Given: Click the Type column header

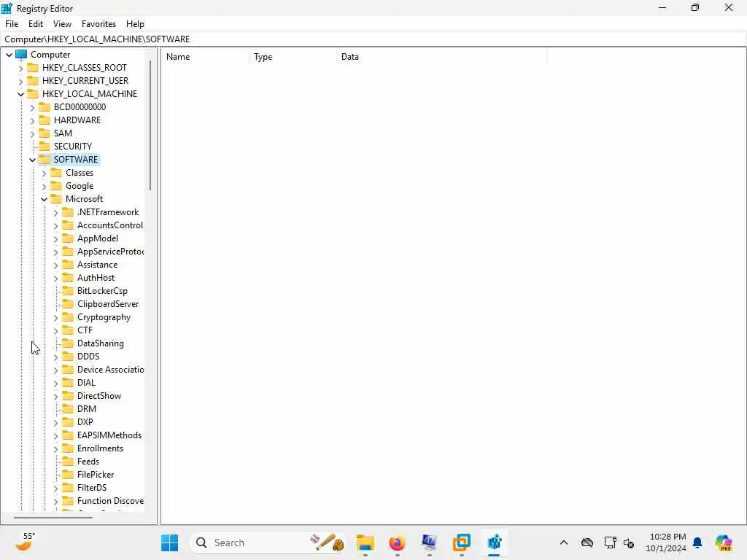Looking at the screenshot, I should tap(293, 57).
